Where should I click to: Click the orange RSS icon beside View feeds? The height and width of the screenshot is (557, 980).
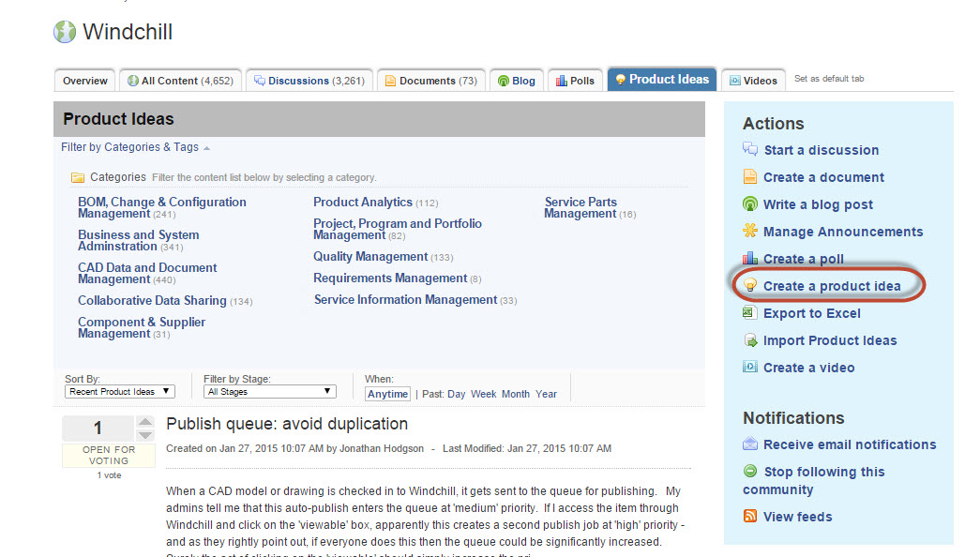(750, 516)
